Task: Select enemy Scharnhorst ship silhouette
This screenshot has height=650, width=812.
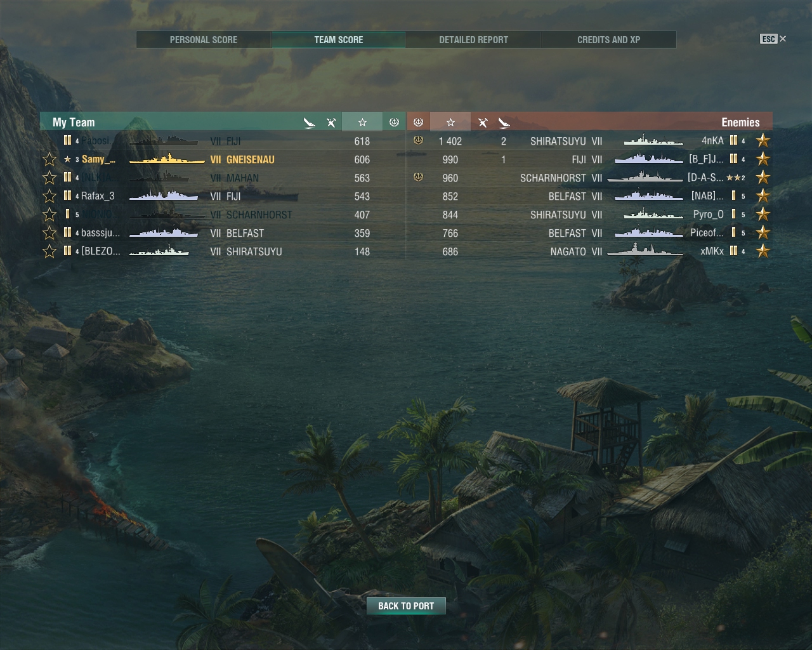Action: click(645, 178)
